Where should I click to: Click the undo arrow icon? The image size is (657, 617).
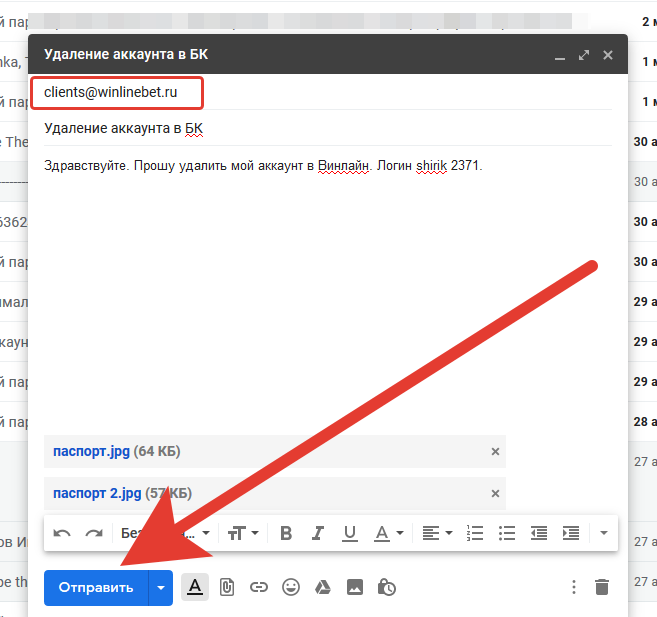click(62, 533)
